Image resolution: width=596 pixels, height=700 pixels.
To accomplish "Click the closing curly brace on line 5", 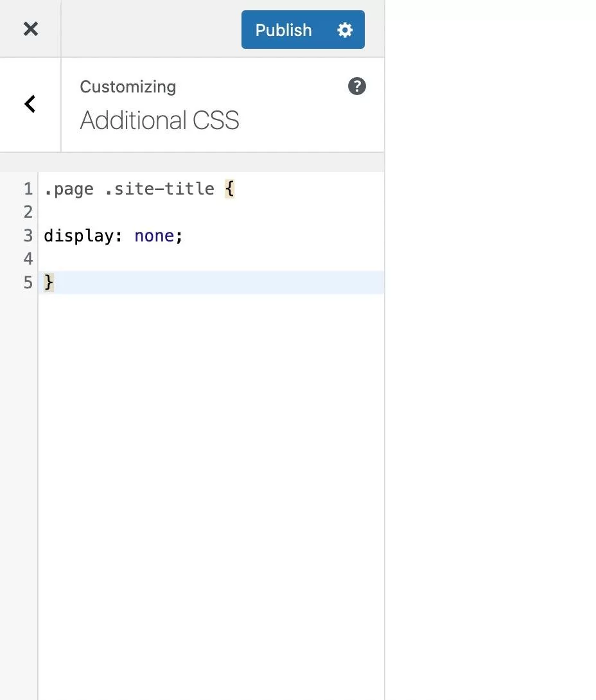I will coord(49,283).
